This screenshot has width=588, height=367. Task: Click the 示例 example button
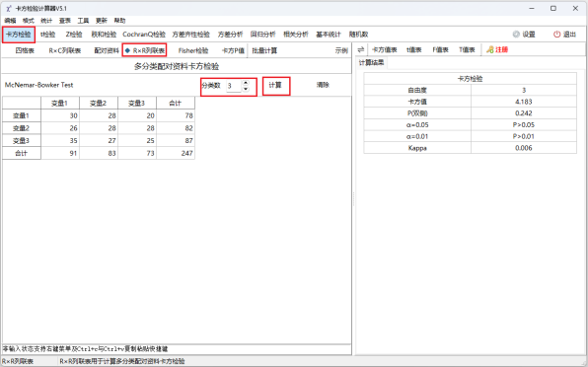[x=341, y=50]
